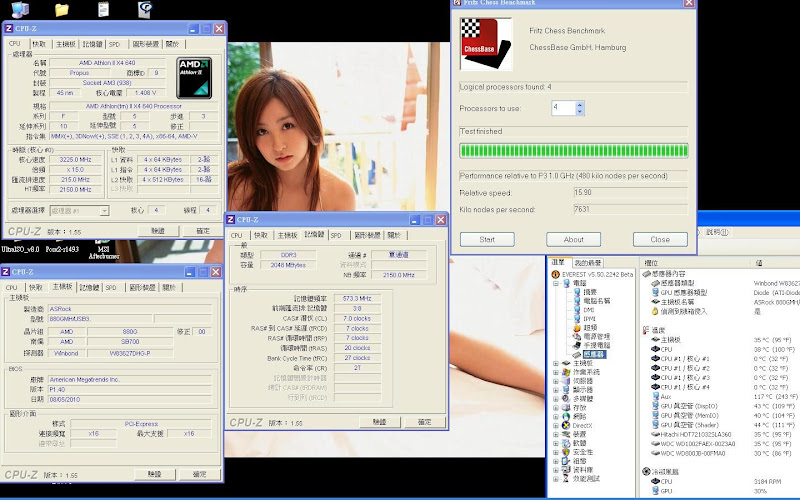Image resolution: width=800 pixels, height=500 pixels.
Task: Switch to 我的最愛 tab in EVEREST
Action: pyautogui.click(x=587, y=263)
